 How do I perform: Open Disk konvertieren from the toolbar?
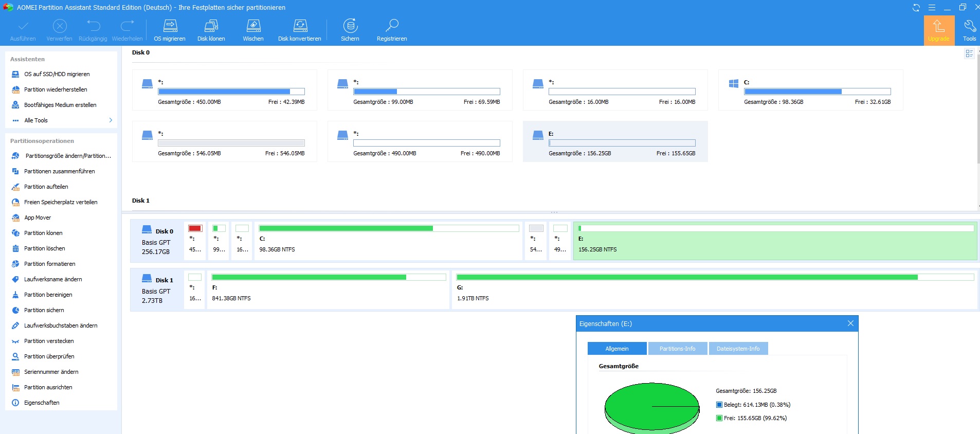(299, 30)
